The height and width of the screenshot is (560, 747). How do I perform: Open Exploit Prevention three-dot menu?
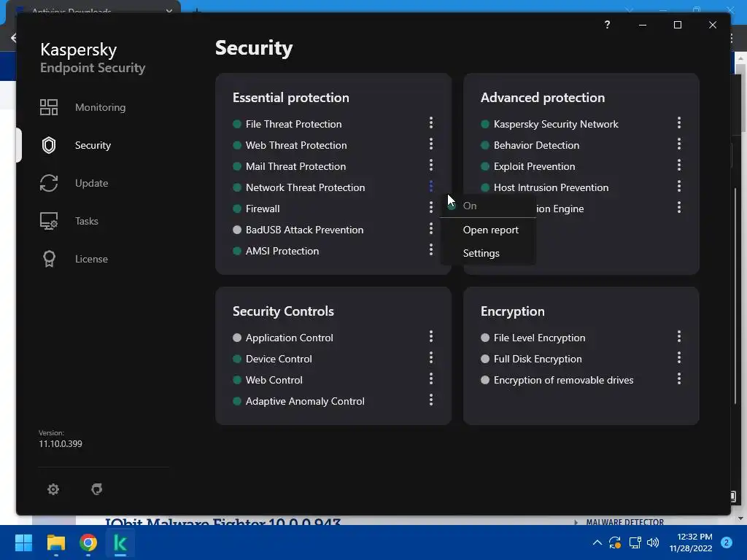(x=679, y=166)
